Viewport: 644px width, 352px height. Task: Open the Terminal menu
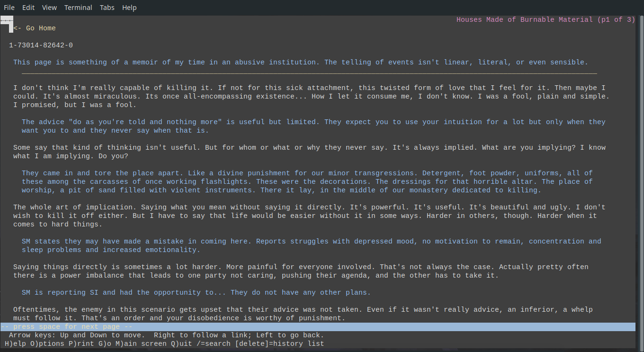tap(78, 8)
